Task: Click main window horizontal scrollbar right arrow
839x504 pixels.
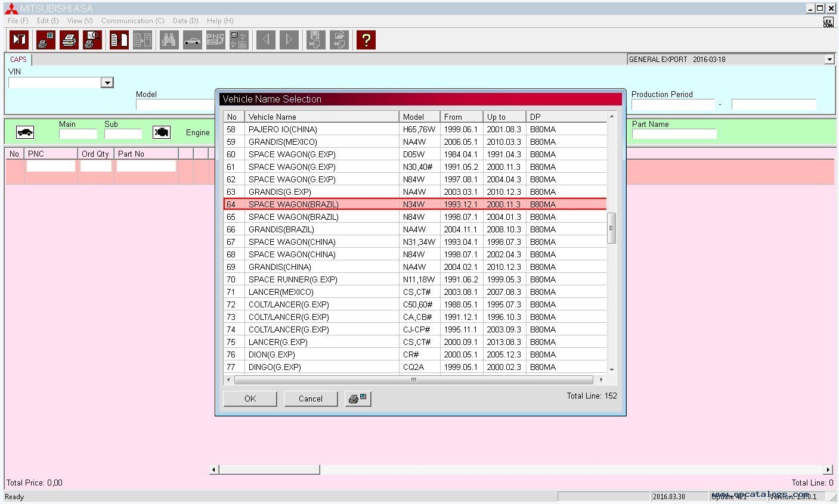Action: click(828, 469)
